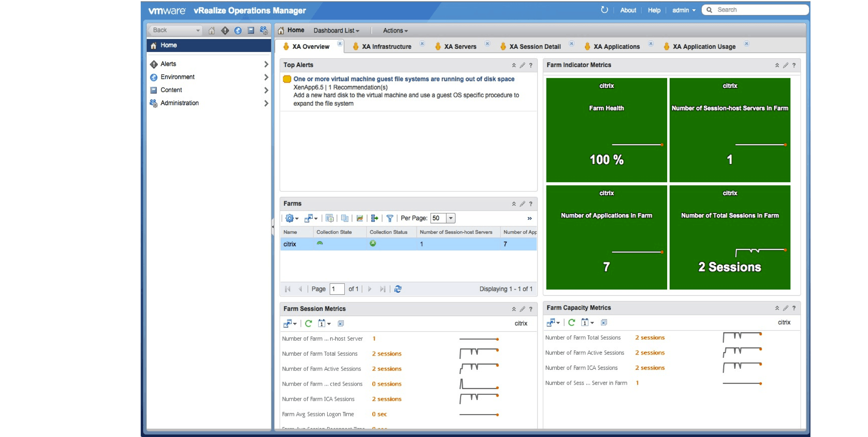Screen dimensions: 868x437
Task: Click the refresh icon in top header
Action: 604,10
